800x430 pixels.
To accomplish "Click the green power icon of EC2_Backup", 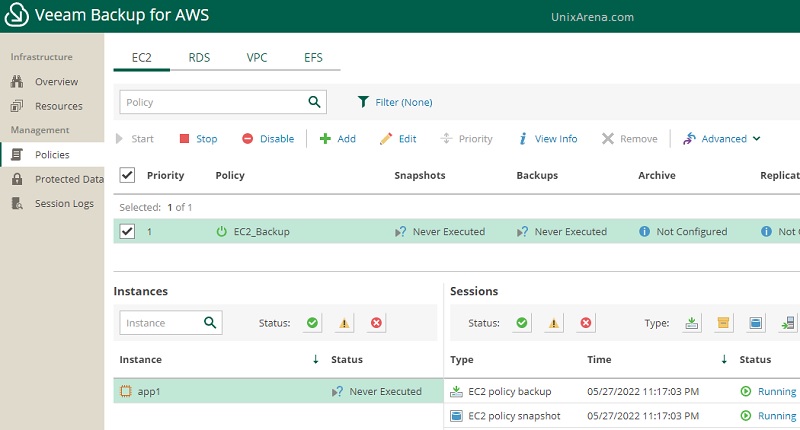I will click(221, 232).
